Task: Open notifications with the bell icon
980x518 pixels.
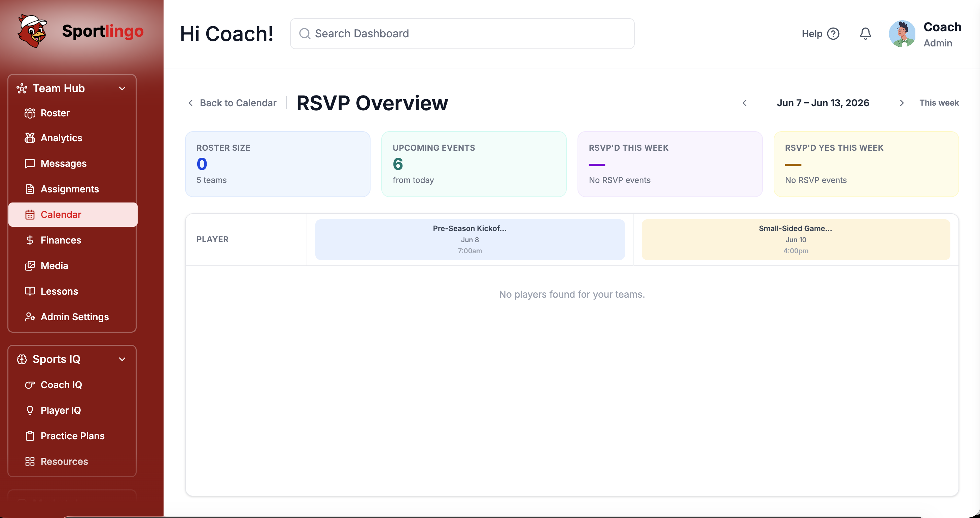Action: click(x=865, y=34)
